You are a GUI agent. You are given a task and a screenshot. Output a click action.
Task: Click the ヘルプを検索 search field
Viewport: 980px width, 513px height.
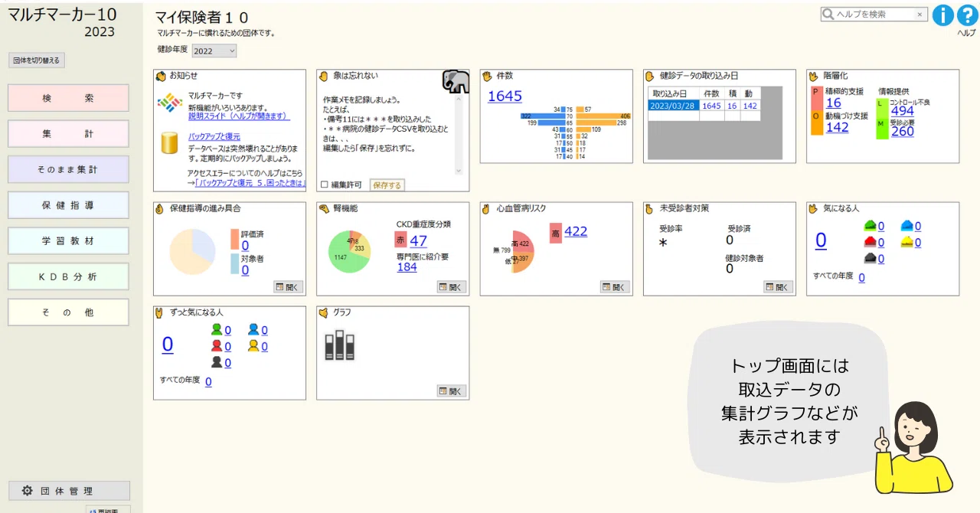(x=874, y=14)
